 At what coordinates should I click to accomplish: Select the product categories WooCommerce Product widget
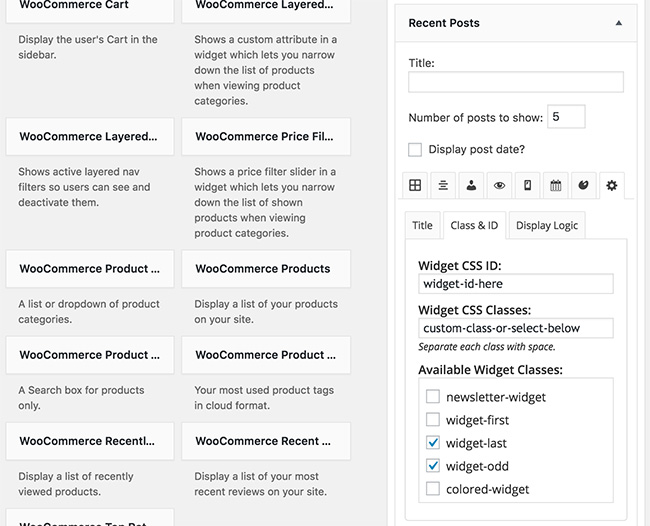point(90,269)
